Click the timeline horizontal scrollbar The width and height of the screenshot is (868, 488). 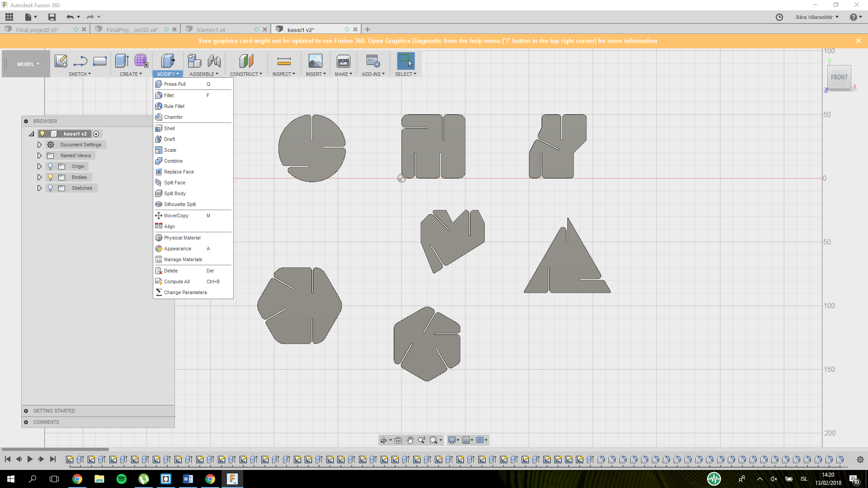point(55,449)
